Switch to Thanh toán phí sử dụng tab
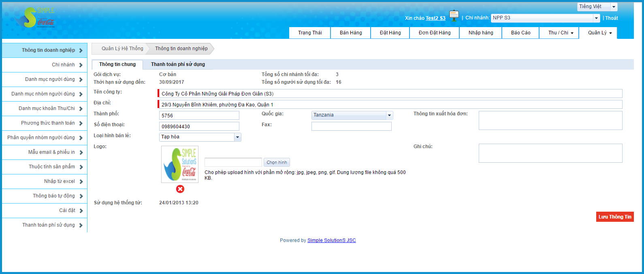The height and width of the screenshot is (274, 644). 178,64
